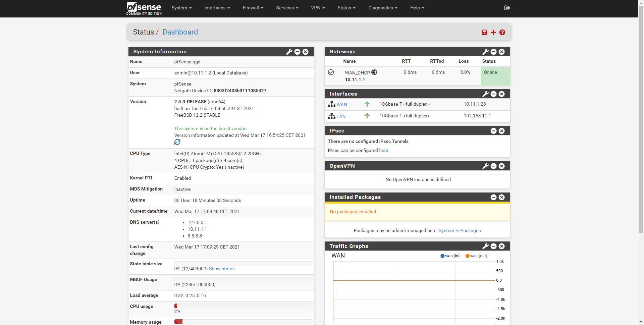Click the Load average value 0.32, 0.25, 0.16
Viewport: 644px width, 325px height.
(x=190, y=295)
